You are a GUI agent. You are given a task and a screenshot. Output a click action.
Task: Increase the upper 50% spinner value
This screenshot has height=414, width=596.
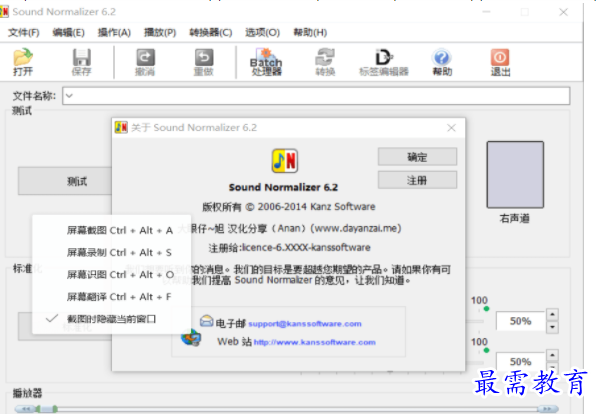(552, 314)
